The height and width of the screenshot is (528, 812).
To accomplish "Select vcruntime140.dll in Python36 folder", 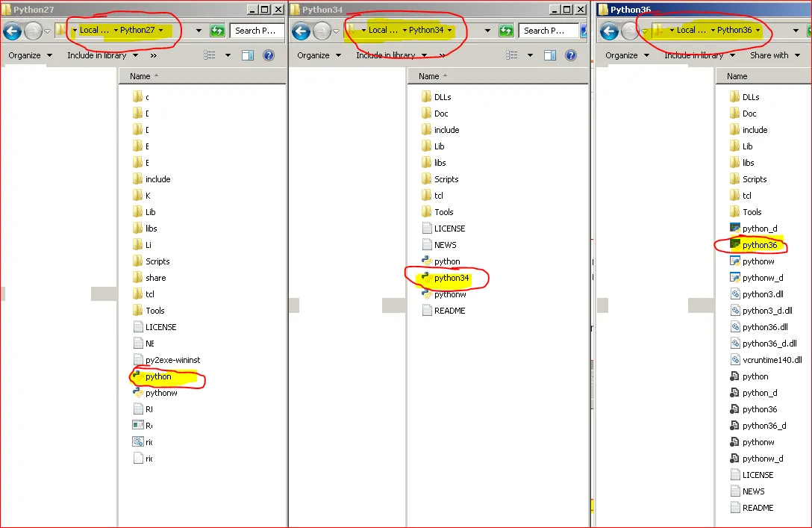I will (766, 360).
